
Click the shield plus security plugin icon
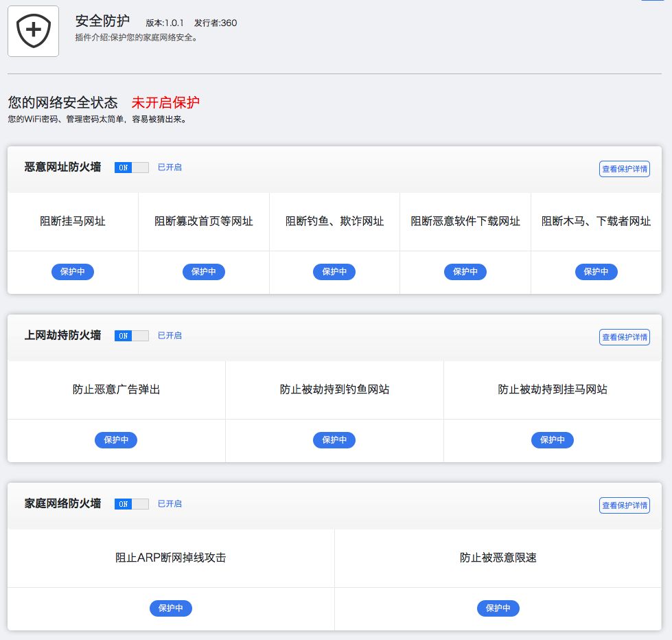[34, 31]
